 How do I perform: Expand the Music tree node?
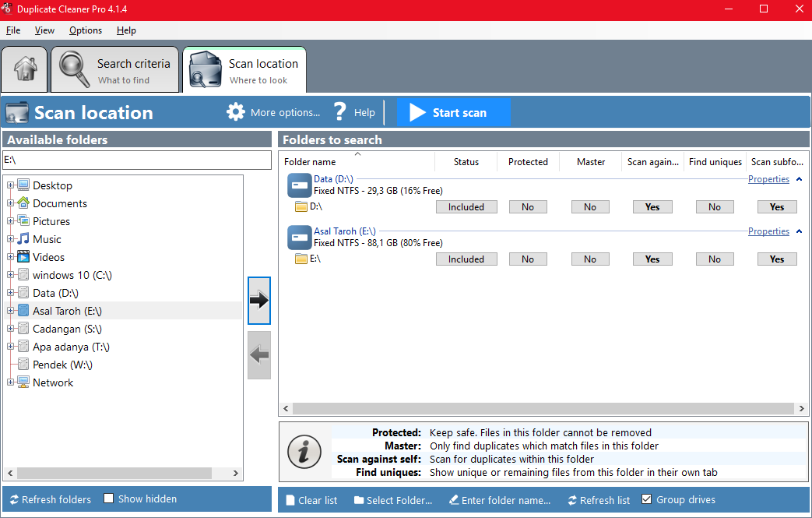10,239
